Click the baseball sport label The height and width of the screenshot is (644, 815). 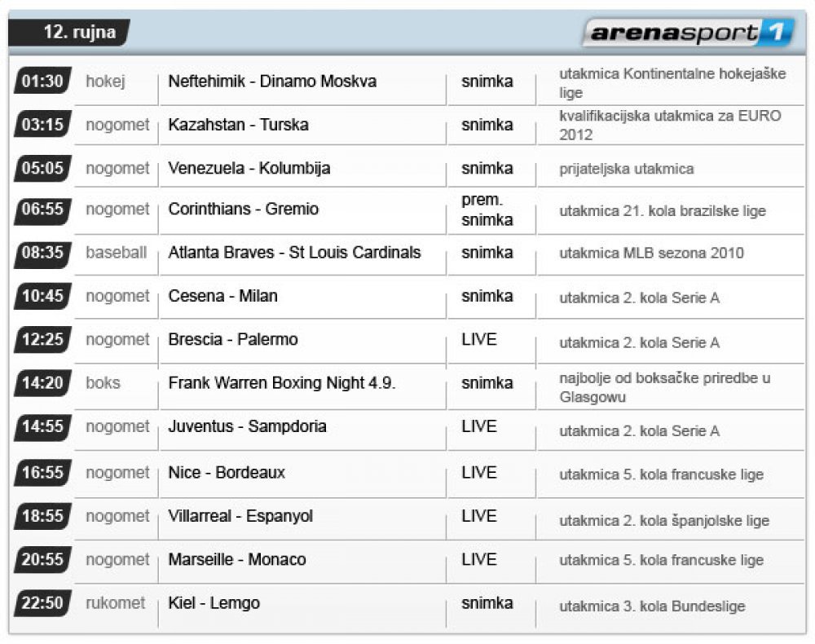[117, 253]
